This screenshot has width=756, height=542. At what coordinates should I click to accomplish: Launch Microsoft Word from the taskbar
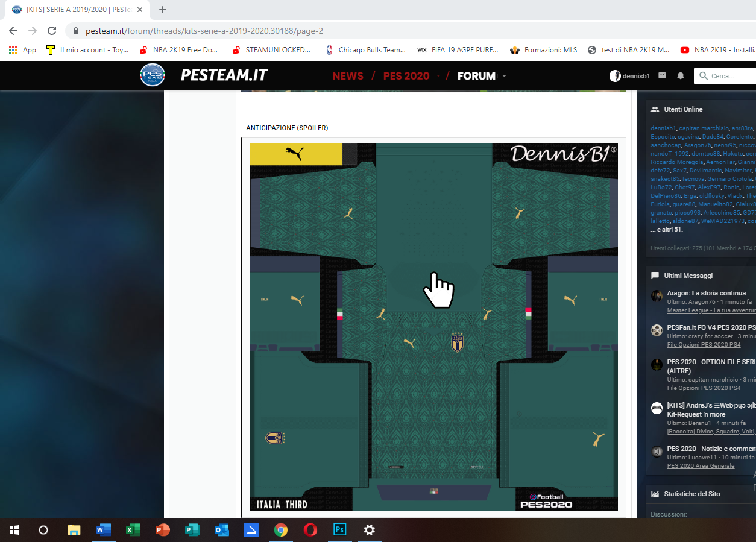(x=103, y=530)
